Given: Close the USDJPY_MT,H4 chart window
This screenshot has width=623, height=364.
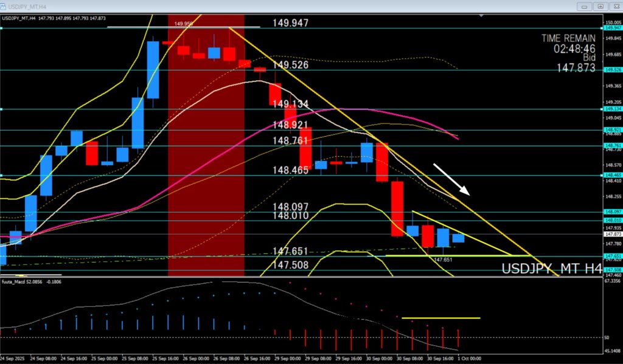Looking at the screenshot, I should 614,6.
